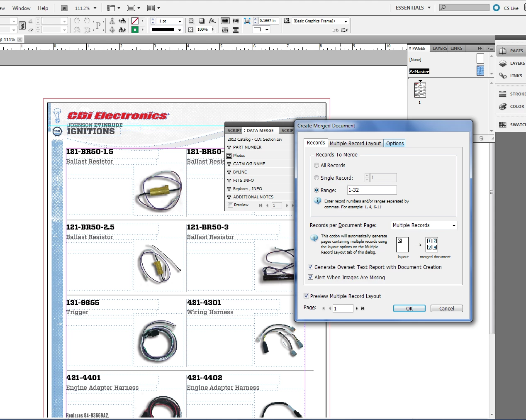Click the green stroke color swatch

tap(135, 29)
